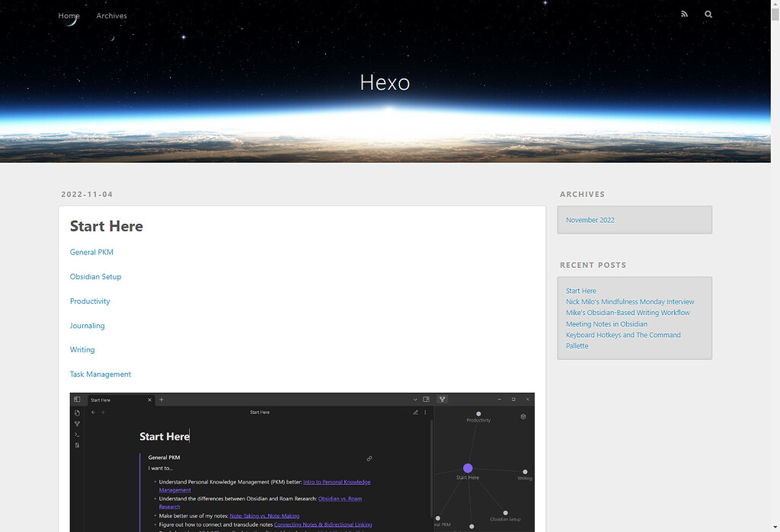Open Start Here in Recent Posts
This screenshot has height=532, width=780.
pos(581,291)
